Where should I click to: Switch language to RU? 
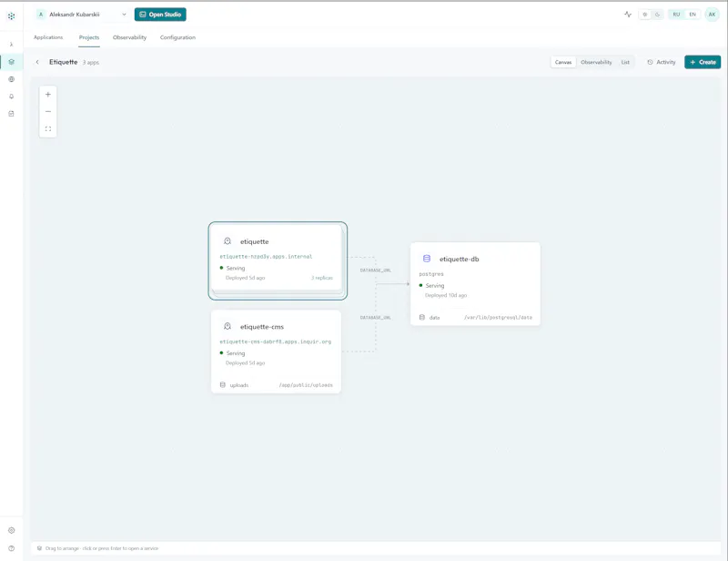point(676,15)
